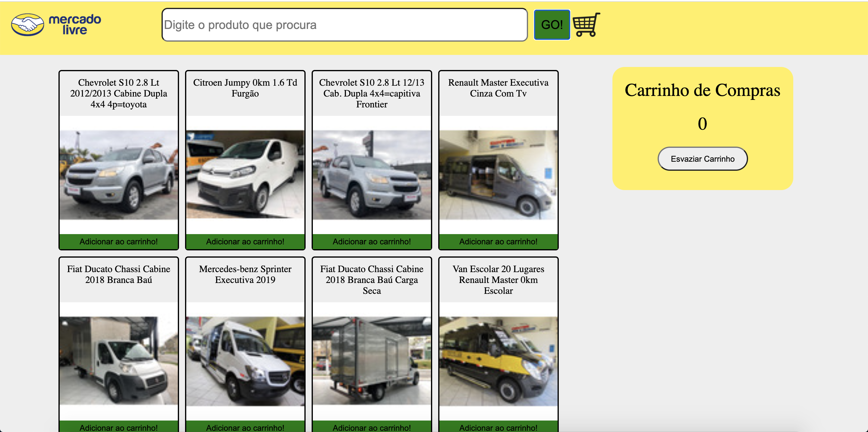Add Chevrolet S10 2012/2013 Cabine Dupla to cart

tap(119, 241)
